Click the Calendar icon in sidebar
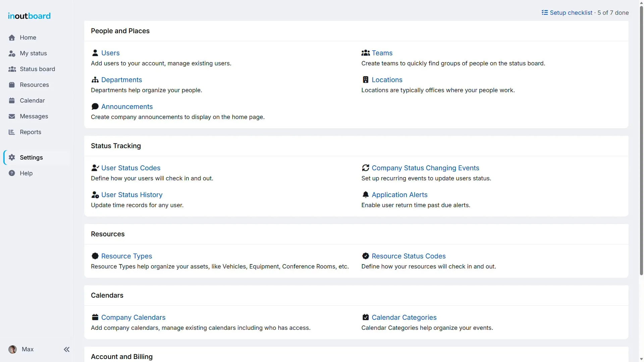 point(12,101)
